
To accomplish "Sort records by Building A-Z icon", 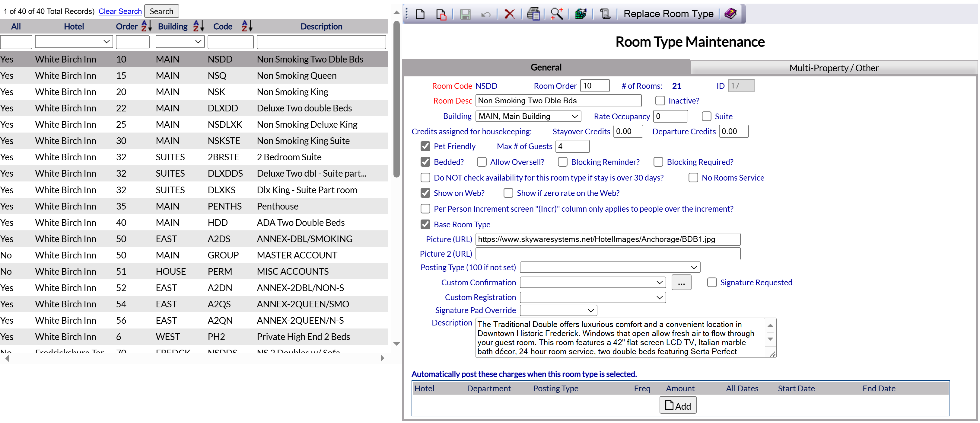I will tap(199, 26).
